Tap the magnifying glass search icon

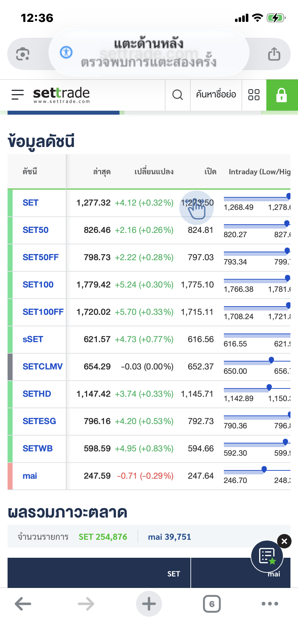tap(177, 95)
